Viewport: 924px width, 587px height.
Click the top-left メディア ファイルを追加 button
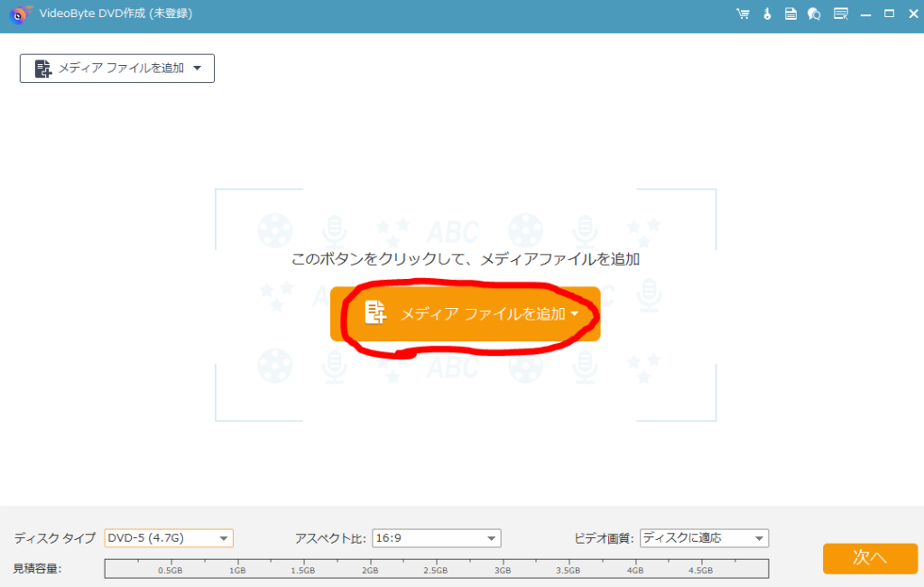point(116,68)
